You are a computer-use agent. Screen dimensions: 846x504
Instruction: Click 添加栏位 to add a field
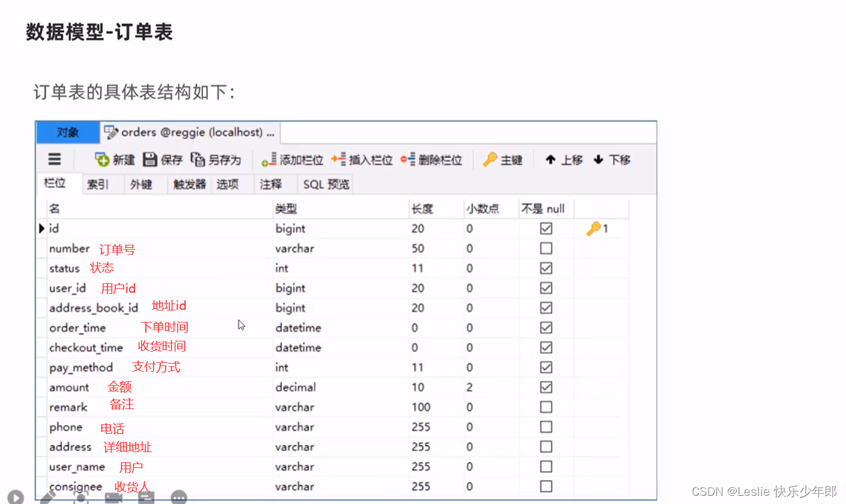[x=293, y=160]
